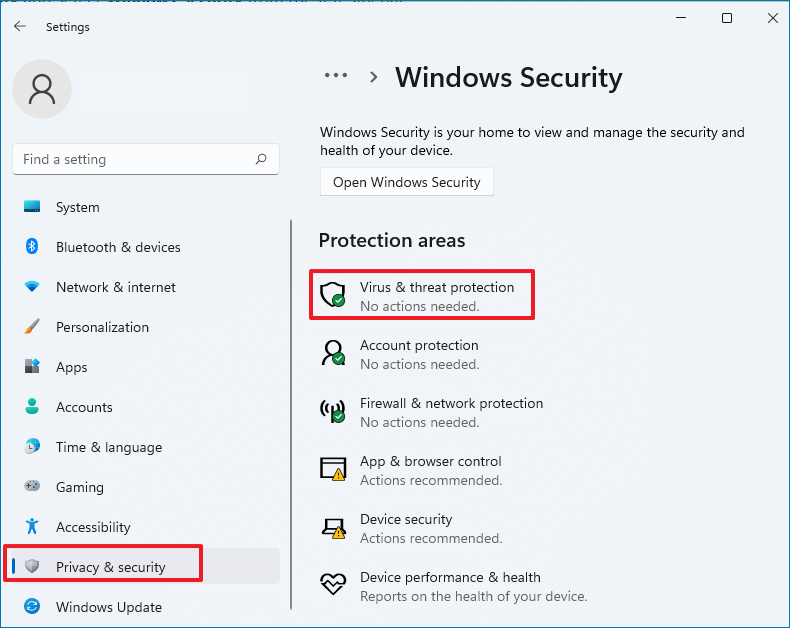Open the System settings category
Screen dimensions: 790x628
[x=77, y=207]
